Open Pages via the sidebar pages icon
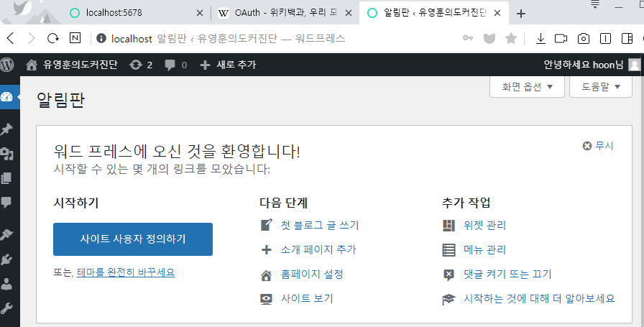644x327 pixels. [6, 178]
